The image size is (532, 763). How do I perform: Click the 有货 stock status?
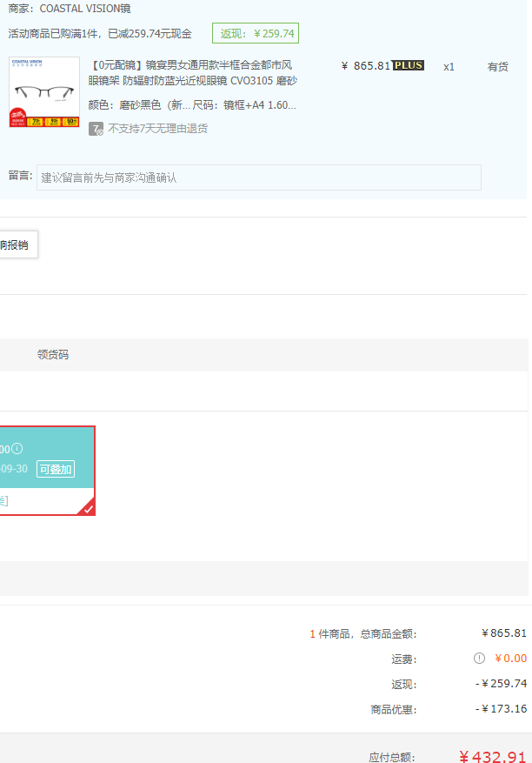click(x=498, y=67)
